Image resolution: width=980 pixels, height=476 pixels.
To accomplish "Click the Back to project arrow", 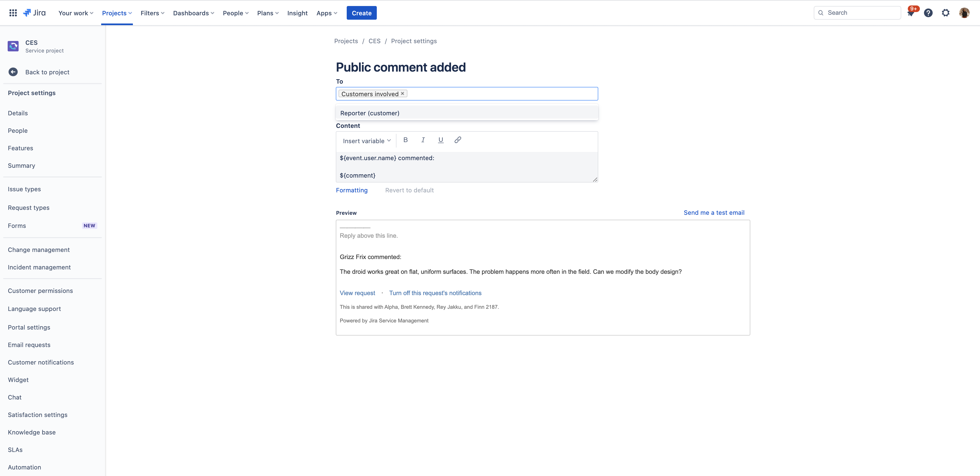I will [13, 72].
